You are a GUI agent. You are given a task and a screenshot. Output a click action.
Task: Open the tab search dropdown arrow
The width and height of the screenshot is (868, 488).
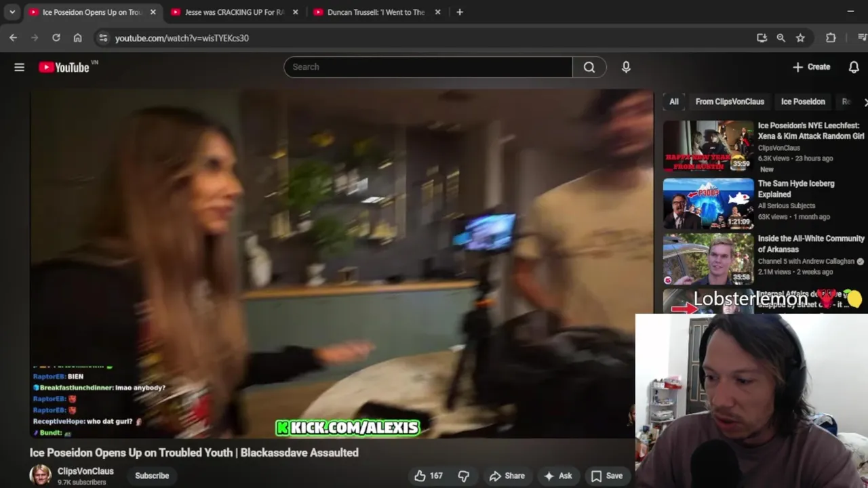[12, 12]
